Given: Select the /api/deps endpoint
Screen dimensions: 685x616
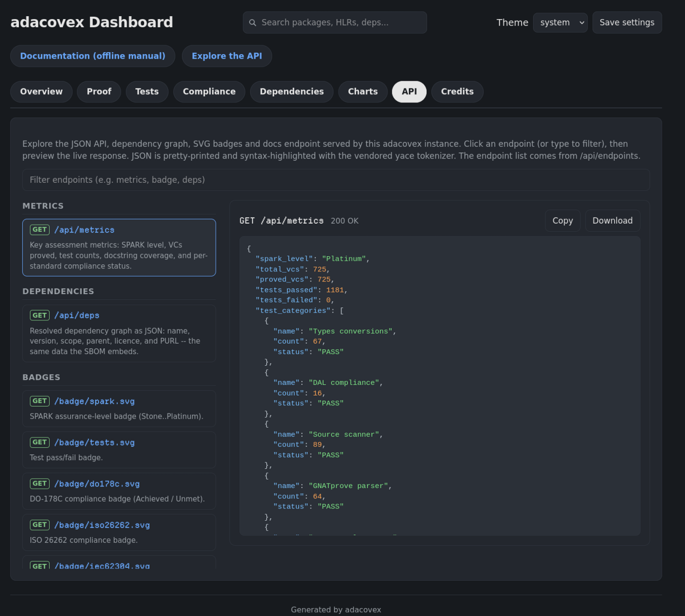Looking at the screenshot, I should 119,333.
